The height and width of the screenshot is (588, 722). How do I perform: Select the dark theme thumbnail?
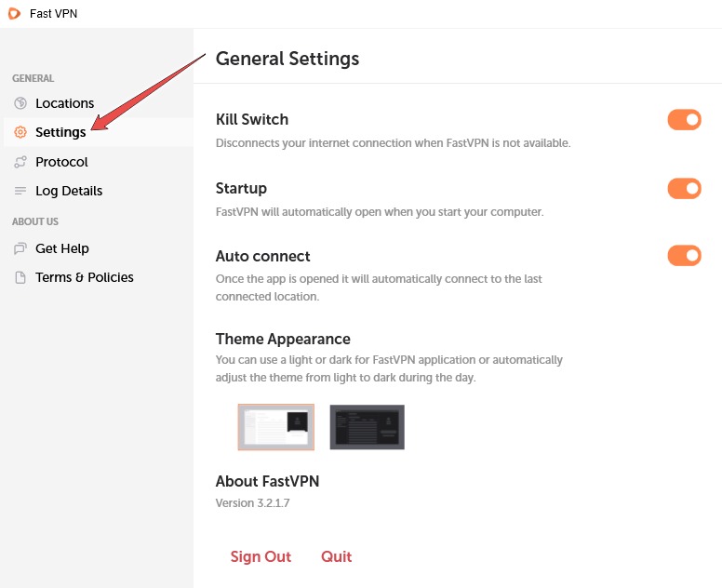coord(367,427)
